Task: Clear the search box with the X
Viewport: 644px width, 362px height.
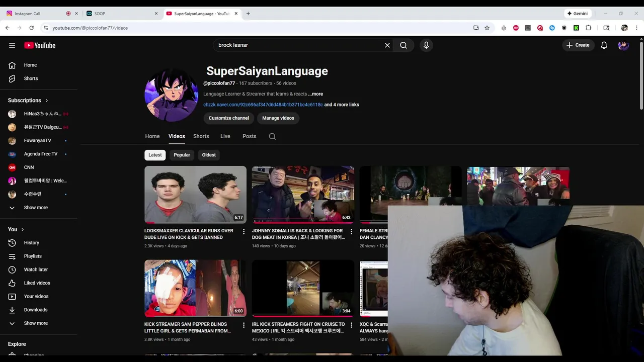Action: click(387, 45)
